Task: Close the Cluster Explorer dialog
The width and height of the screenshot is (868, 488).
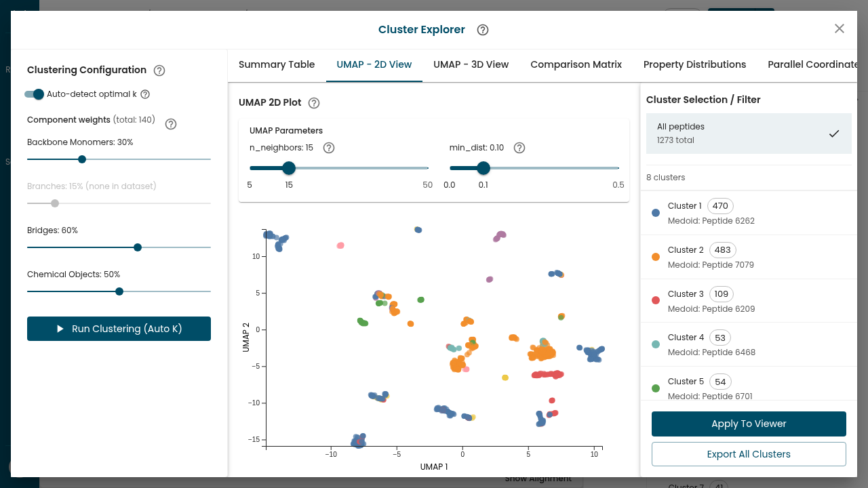Action: pyautogui.click(x=840, y=28)
